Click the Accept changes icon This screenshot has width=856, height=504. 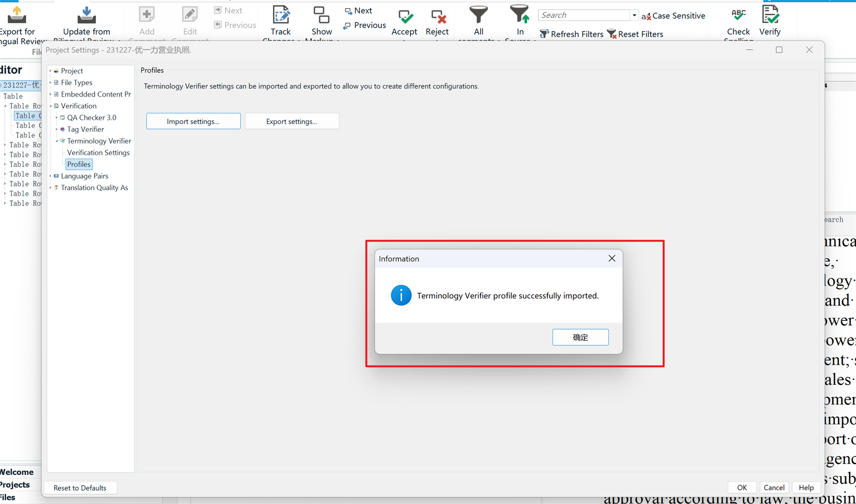click(405, 17)
